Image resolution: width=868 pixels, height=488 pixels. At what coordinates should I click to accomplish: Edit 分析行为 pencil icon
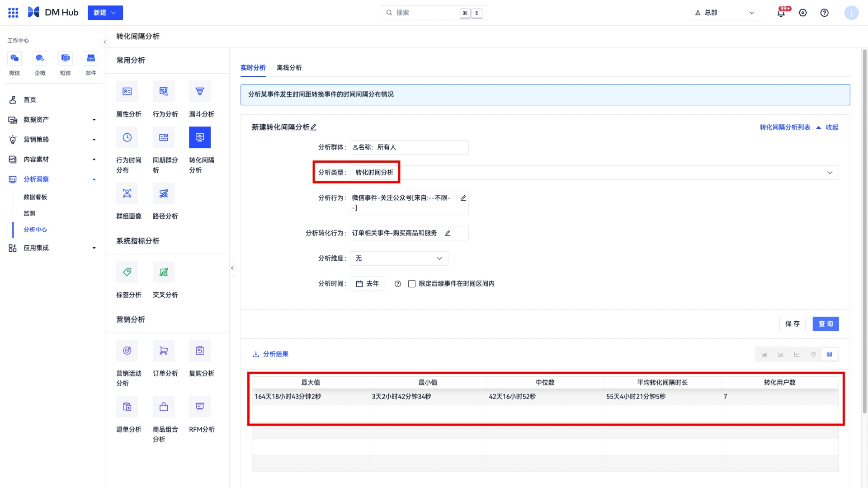(463, 198)
